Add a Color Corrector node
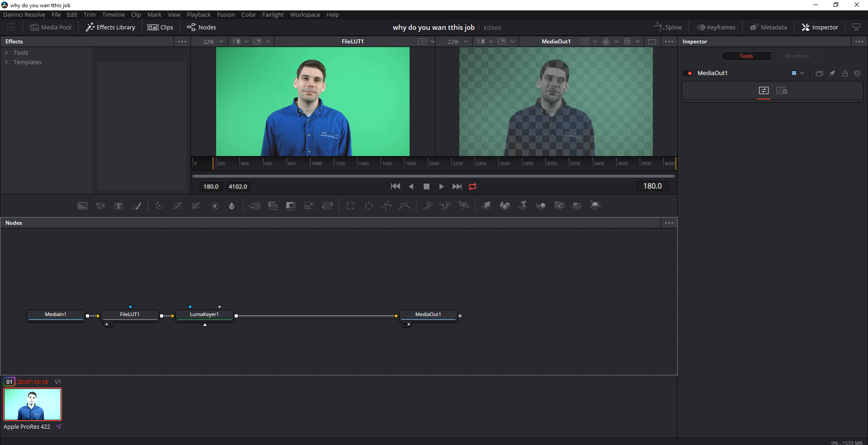Screen dimensions: 868x445 159,206
